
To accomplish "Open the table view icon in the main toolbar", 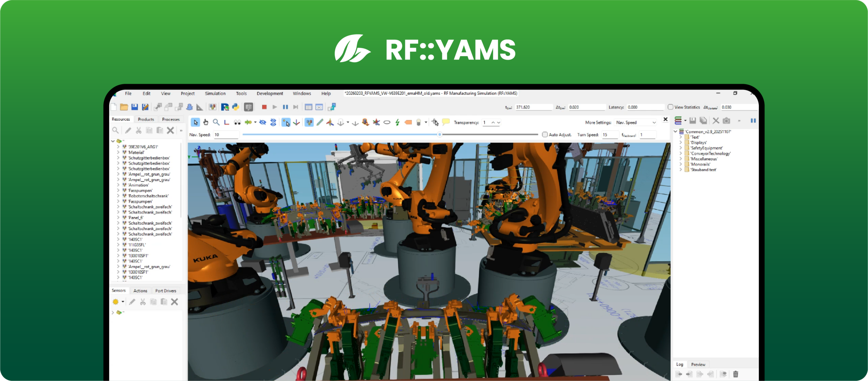I will (x=309, y=107).
